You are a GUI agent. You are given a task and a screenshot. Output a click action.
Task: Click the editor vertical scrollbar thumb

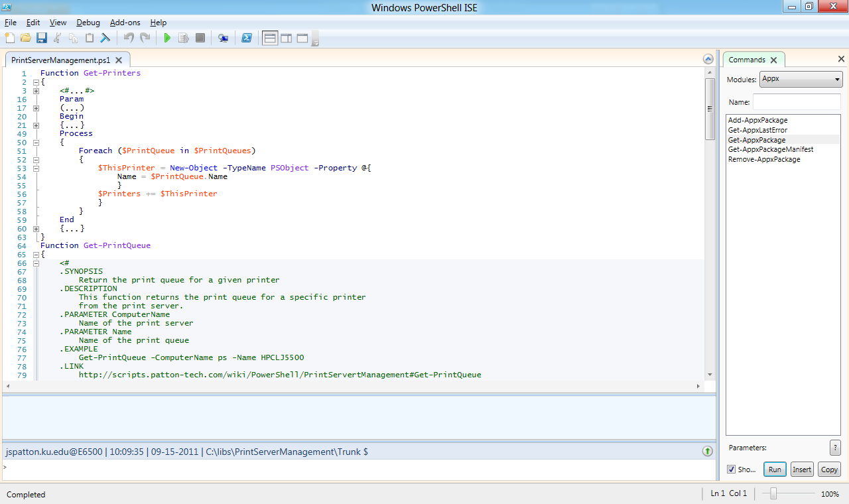[709, 109]
